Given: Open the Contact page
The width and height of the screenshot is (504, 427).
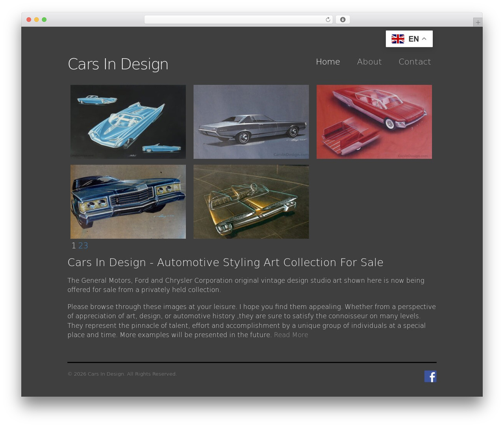Looking at the screenshot, I should (x=415, y=61).
